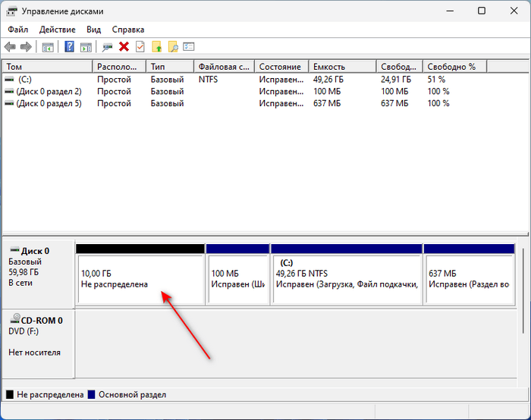This screenshot has width=531, height=420.
Task: Click the Back arrow toolbar icon
Action: click(10, 47)
